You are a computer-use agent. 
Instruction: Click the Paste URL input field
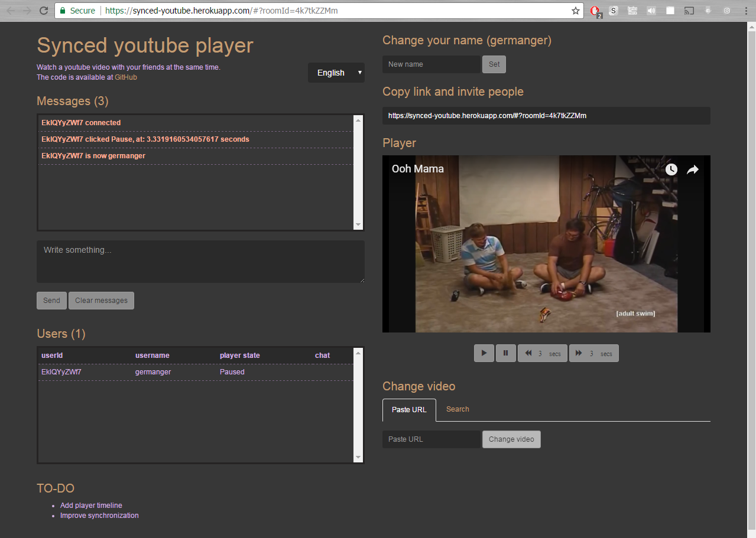(431, 439)
